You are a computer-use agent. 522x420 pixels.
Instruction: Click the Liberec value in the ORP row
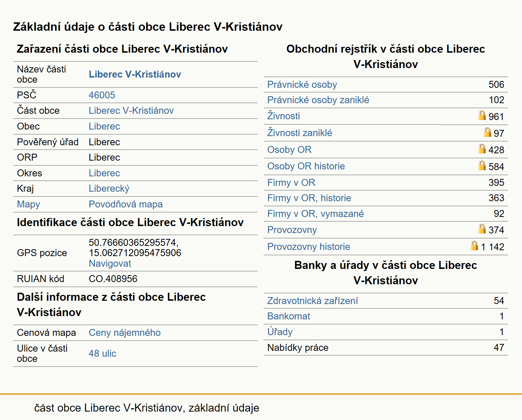click(x=104, y=157)
